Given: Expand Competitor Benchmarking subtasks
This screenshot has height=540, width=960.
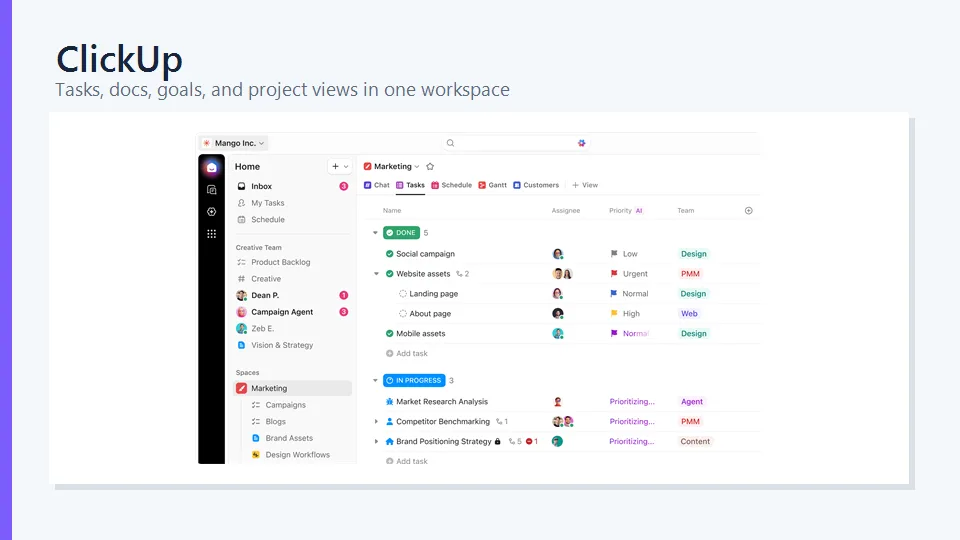Looking at the screenshot, I should click(377, 422).
